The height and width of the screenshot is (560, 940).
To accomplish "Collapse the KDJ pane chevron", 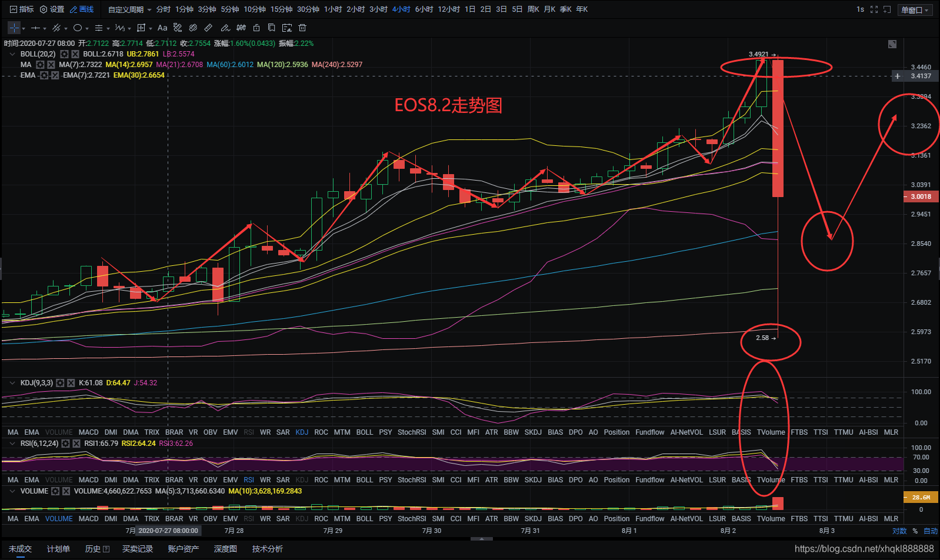I will click(x=12, y=383).
